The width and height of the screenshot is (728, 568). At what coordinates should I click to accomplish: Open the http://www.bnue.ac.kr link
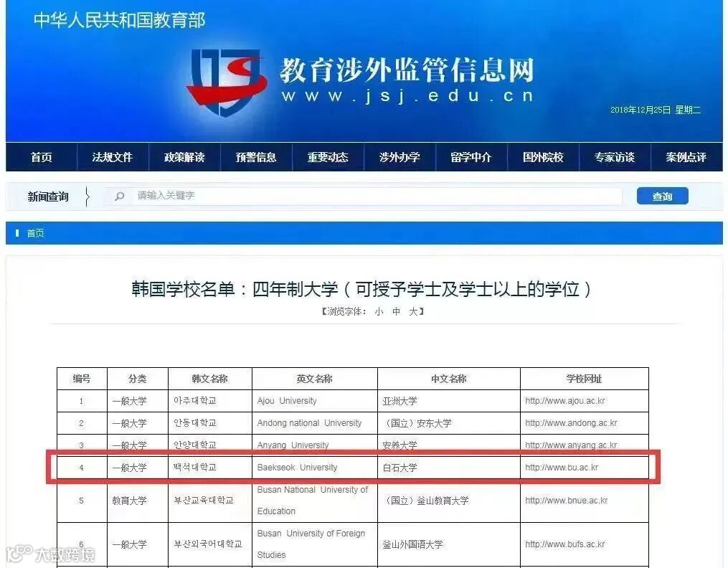567,501
